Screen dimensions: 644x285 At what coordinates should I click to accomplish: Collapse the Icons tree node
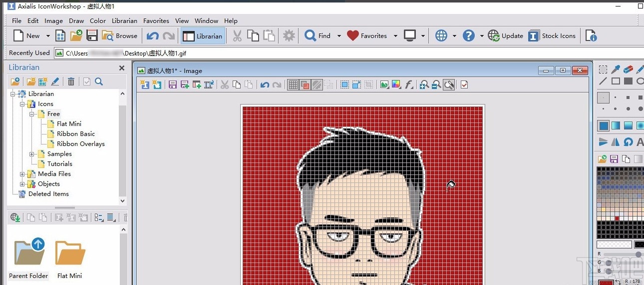point(22,103)
